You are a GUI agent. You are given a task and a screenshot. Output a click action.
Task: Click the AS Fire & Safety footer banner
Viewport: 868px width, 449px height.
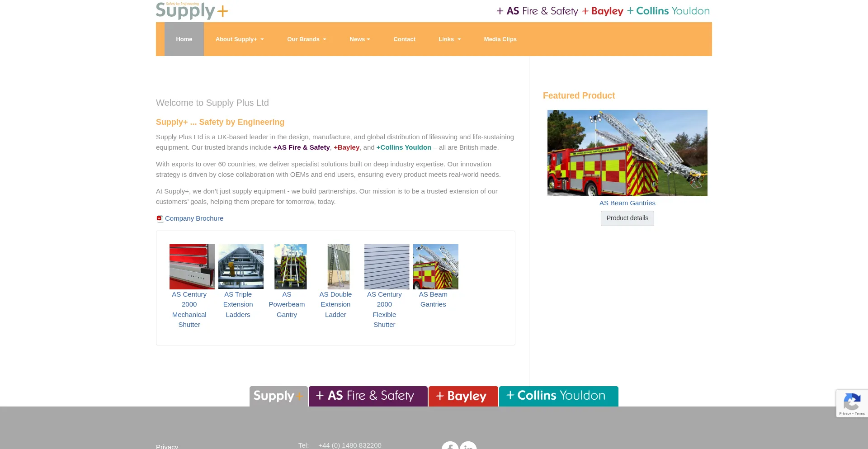[x=368, y=396]
